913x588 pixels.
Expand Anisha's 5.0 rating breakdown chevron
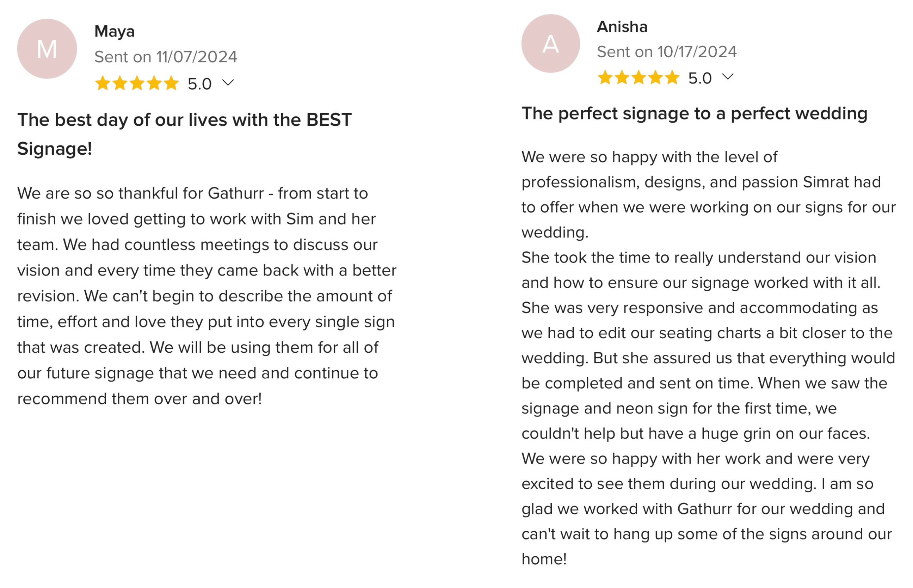click(x=727, y=77)
